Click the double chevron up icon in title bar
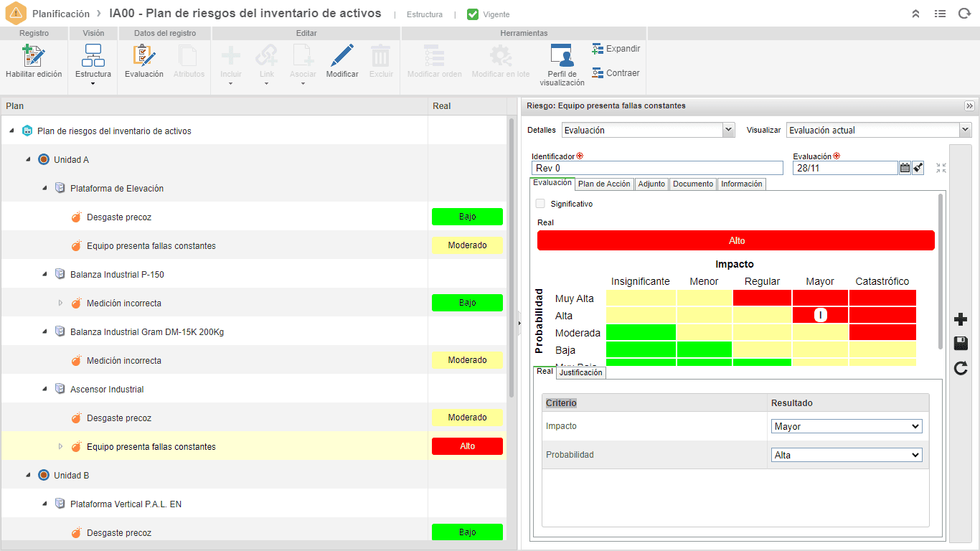Viewport: 980px width, 551px height. (915, 14)
